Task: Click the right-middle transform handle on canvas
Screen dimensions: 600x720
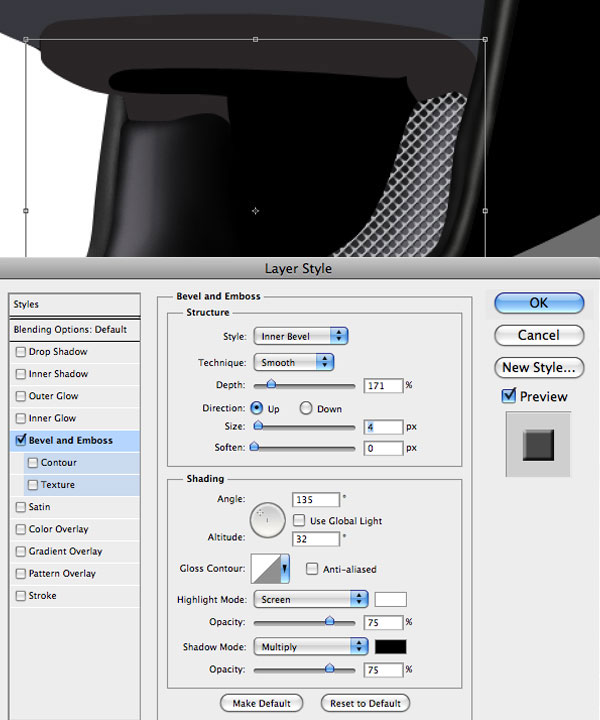Action: [x=485, y=211]
